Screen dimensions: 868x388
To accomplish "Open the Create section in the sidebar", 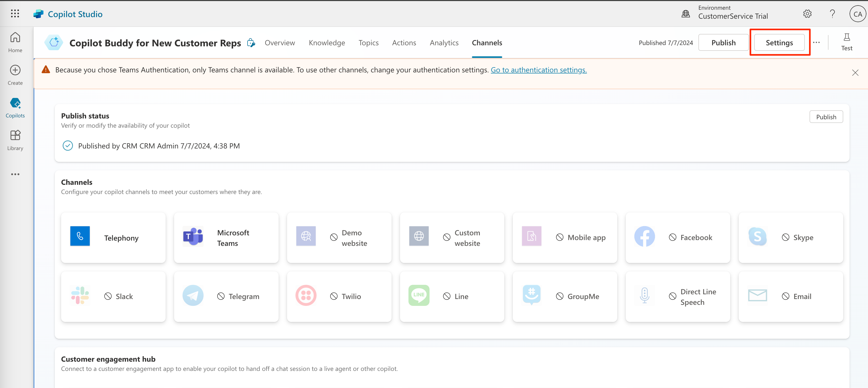I will point(15,74).
